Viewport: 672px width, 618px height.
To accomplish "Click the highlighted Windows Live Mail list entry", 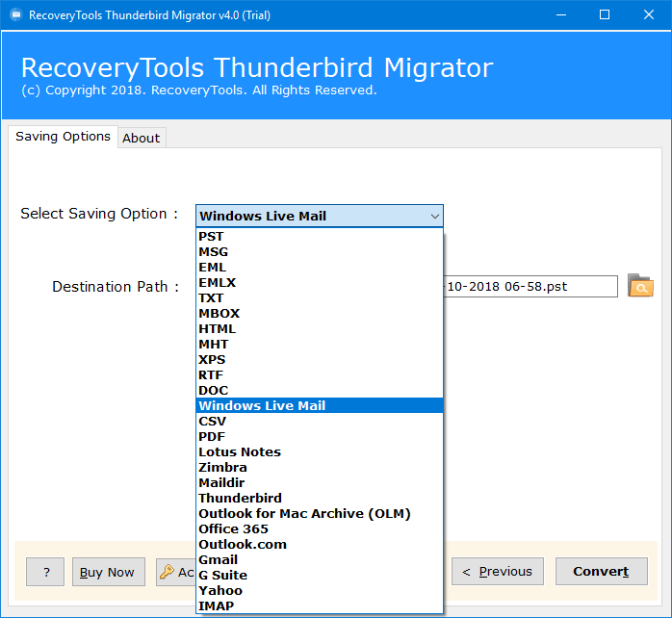I will (x=320, y=406).
